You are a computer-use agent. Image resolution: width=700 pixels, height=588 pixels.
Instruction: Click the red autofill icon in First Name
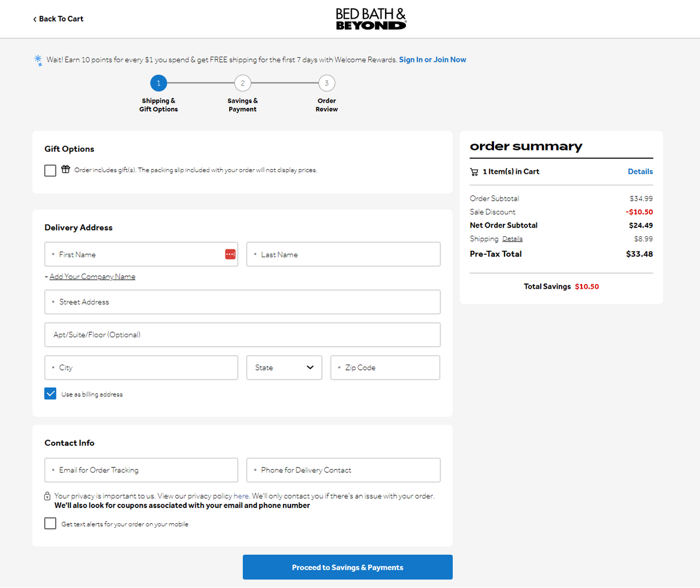click(230, 254)
